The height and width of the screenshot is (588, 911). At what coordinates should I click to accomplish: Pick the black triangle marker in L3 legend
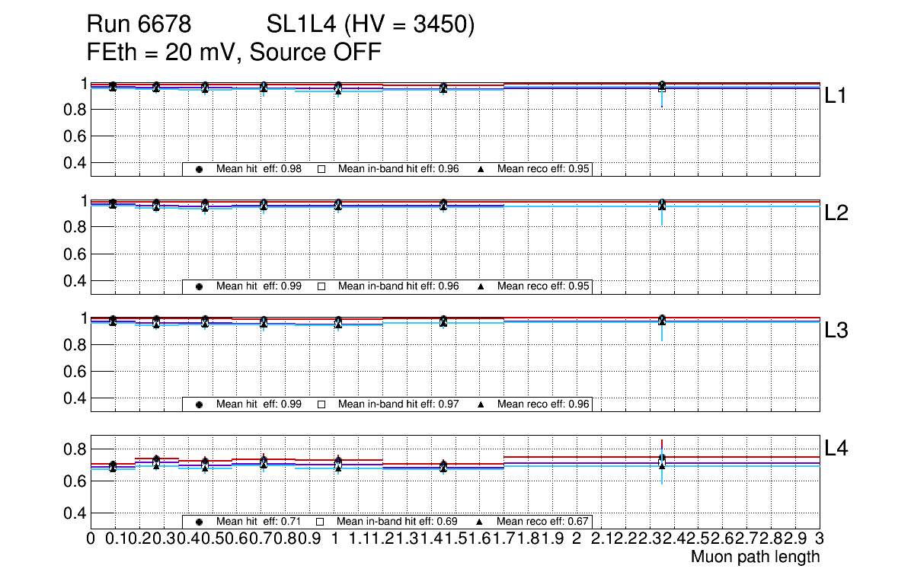(480, 404)
